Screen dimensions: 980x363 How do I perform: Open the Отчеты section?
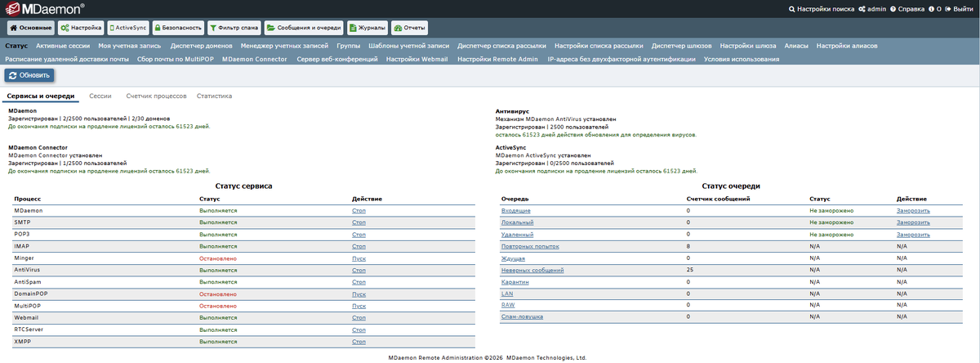(409, 27)
